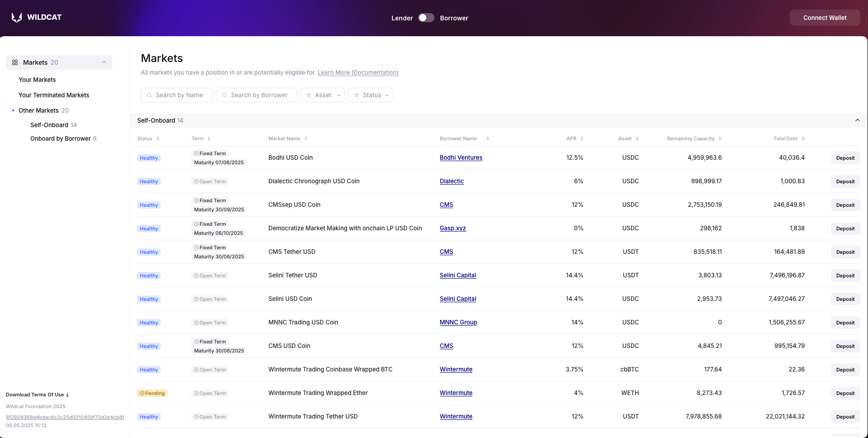
Task: Click the 'Wintermute Trading Coinbase Wrapped BTC' name
Action: 330,369
